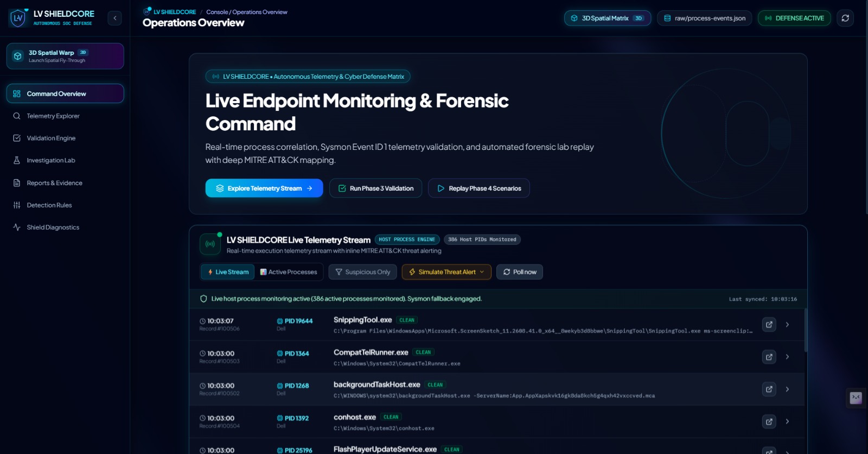The width and height of the screenshot is (868, 454).
Task: Toggle the DEFENSE ACTIVE status
Action: click(x=794, y=18)
